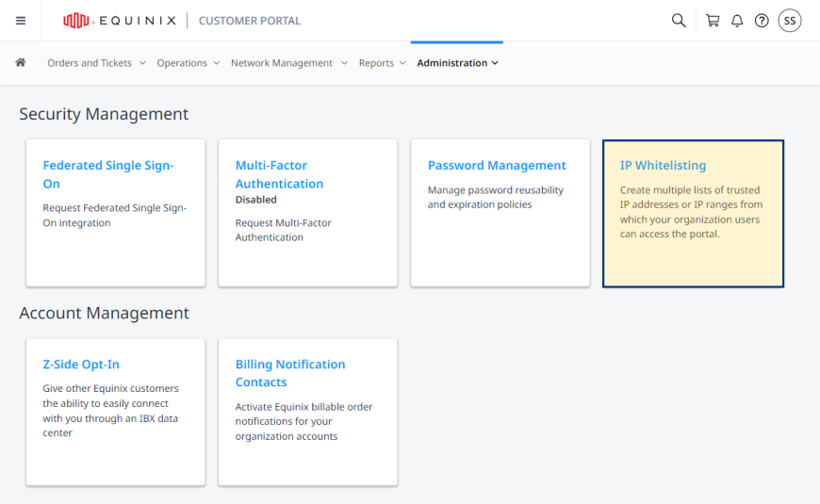Open IP Whitelisting link
Screen dimensions: 820x504
(663, 165)
